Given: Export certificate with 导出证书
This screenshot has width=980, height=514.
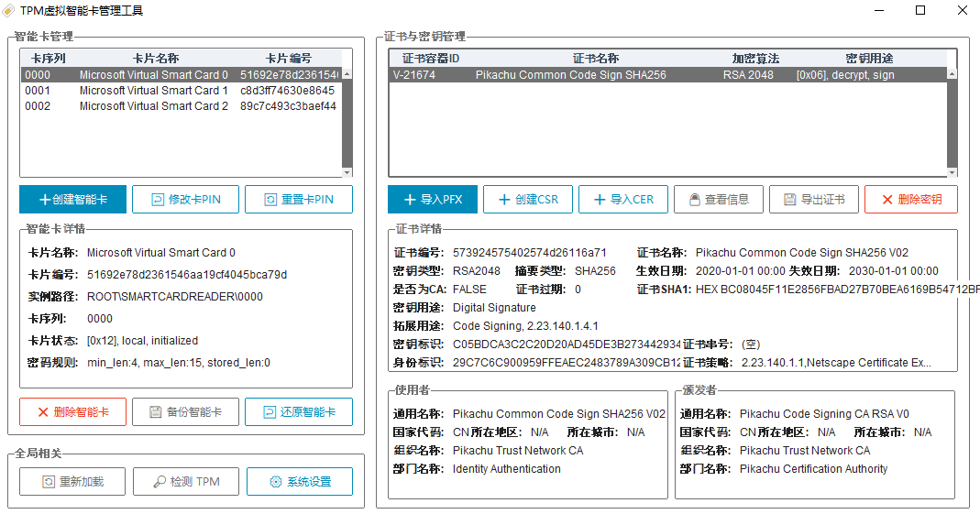Looking at the screenshot, I should [814, 199].
